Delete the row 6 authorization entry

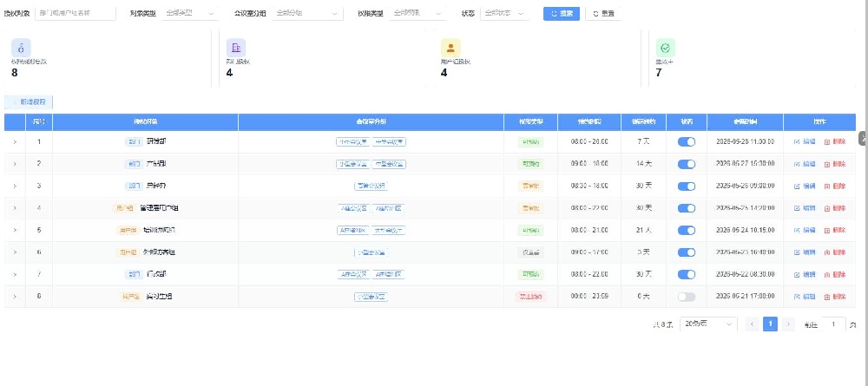click(835, 252)
